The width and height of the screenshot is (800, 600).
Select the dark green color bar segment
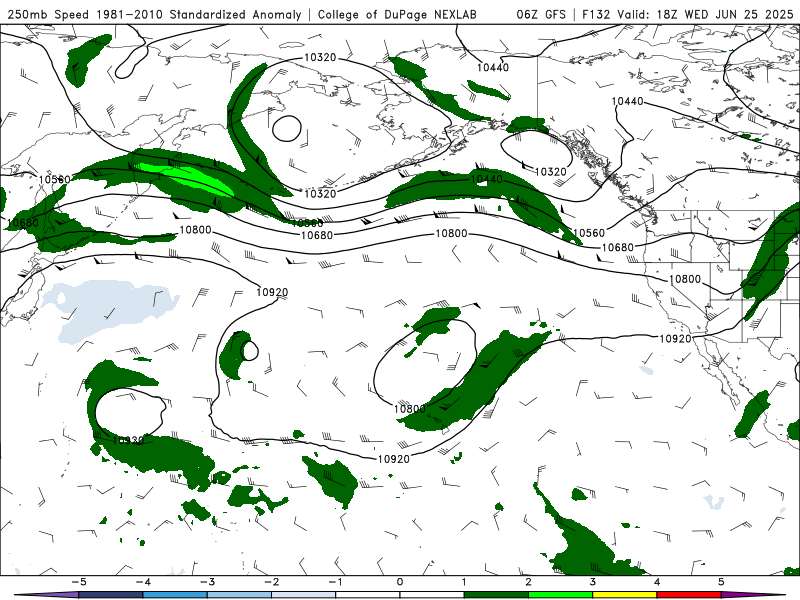(x=496, y=595)
